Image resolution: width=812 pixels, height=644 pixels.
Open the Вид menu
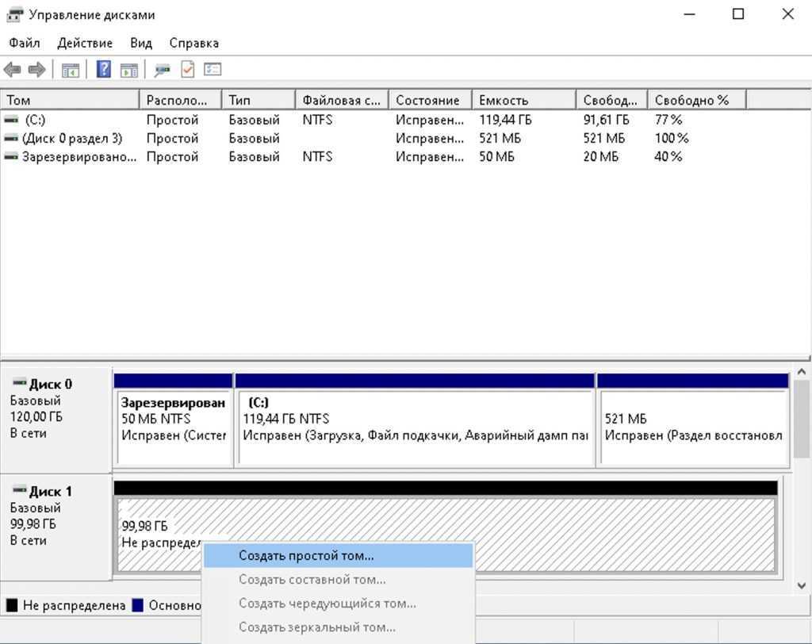(x=140, y=43)
